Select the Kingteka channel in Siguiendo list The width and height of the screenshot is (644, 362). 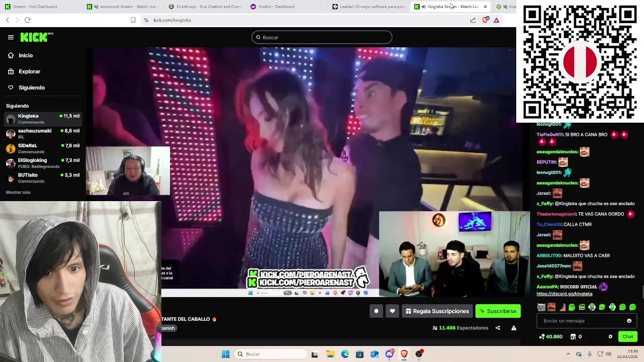(43, 119)
